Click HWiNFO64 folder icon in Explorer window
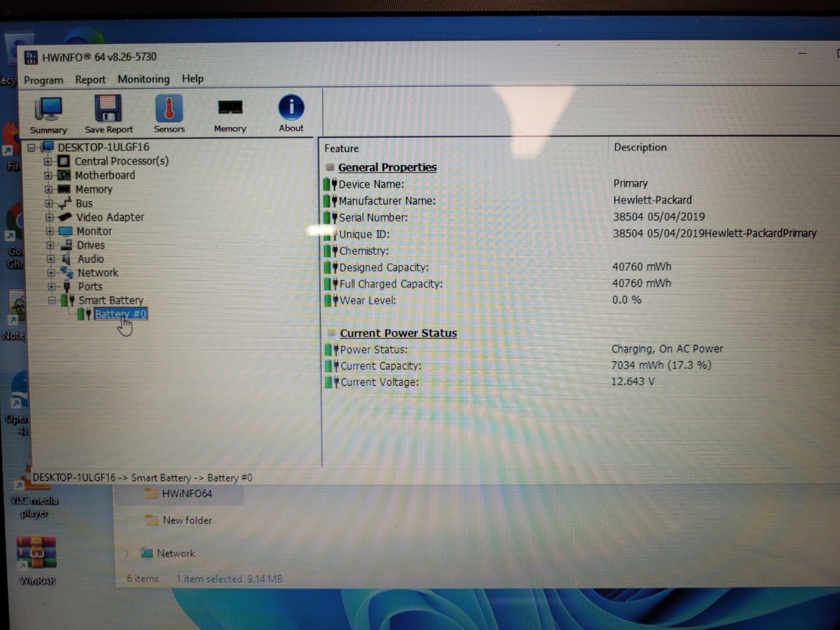The image size is (840, 630). click(152, 493)
